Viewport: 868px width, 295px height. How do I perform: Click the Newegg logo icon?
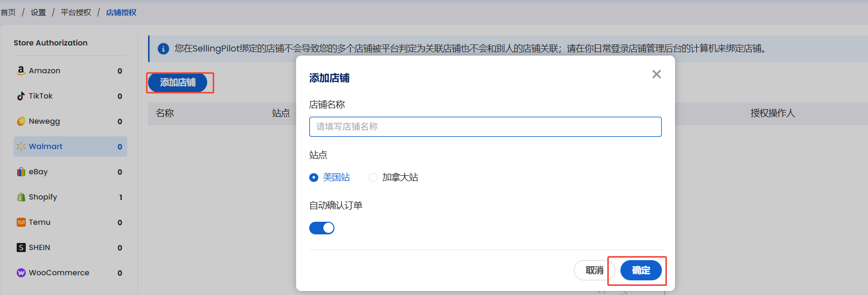21,121
